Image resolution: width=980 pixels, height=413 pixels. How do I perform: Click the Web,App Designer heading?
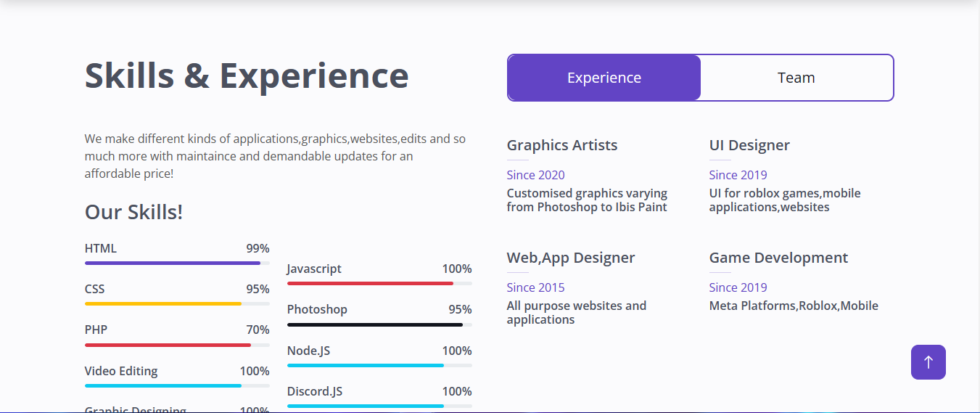(x=571, y=258)
